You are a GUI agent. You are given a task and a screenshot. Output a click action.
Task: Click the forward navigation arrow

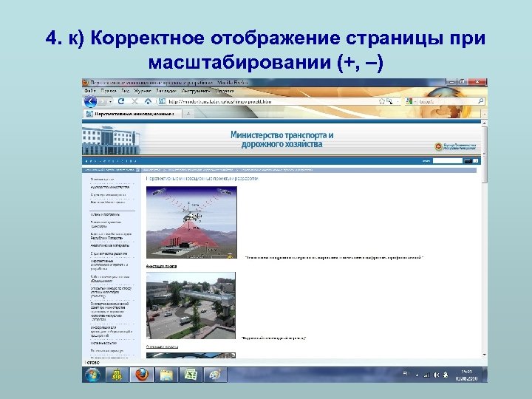(103, 101)
